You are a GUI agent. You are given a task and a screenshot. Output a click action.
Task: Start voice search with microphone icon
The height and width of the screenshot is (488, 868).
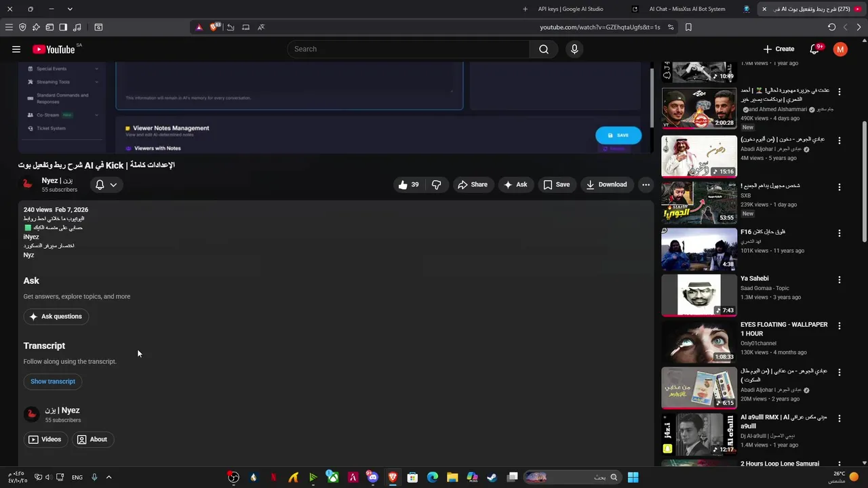coord(574,49)
